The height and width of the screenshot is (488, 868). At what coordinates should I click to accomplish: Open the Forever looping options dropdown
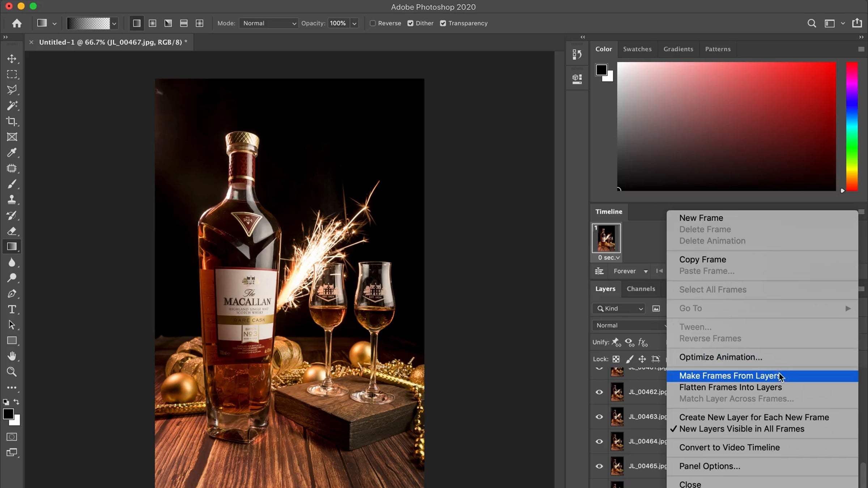click(x=630, y=271)
